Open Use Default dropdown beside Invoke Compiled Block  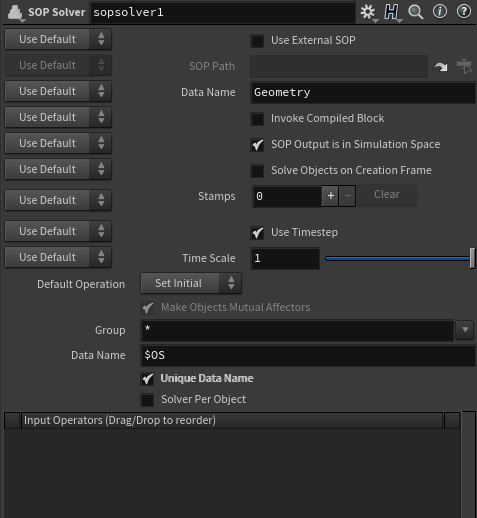click(58, 117)
